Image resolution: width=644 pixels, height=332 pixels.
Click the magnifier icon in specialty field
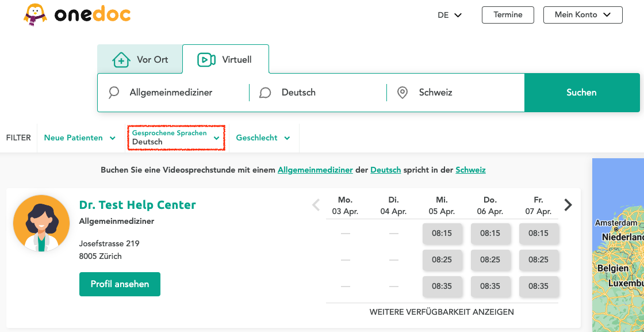[114, 92]
